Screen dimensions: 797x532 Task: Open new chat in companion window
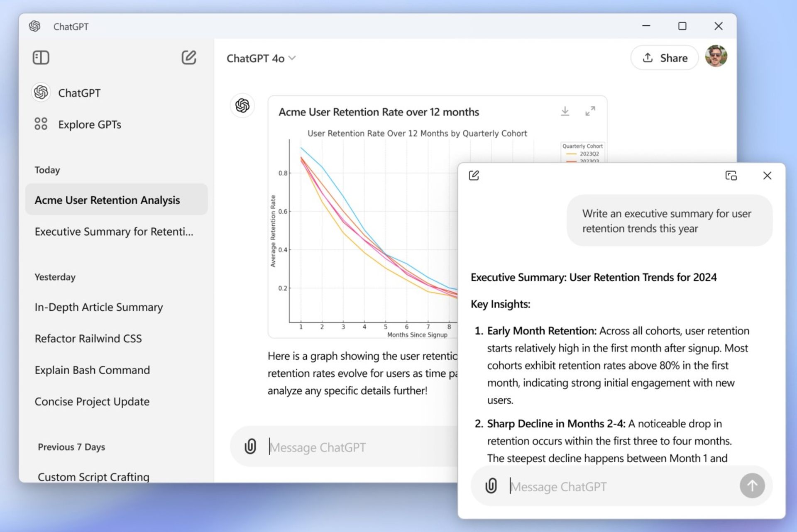tap(474, 176)
